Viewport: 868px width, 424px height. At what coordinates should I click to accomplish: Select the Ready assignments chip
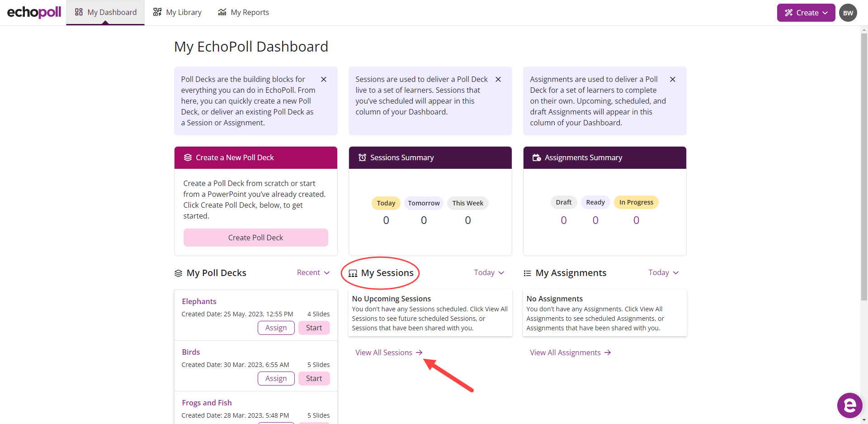click(x=595, y=202)
